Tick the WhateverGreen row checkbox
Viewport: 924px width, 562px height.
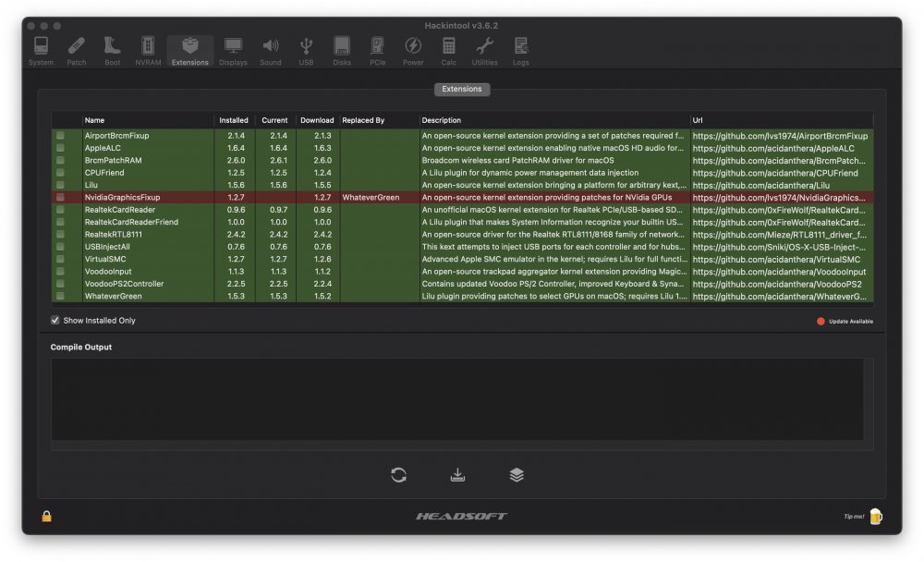[x=60, y=296]
